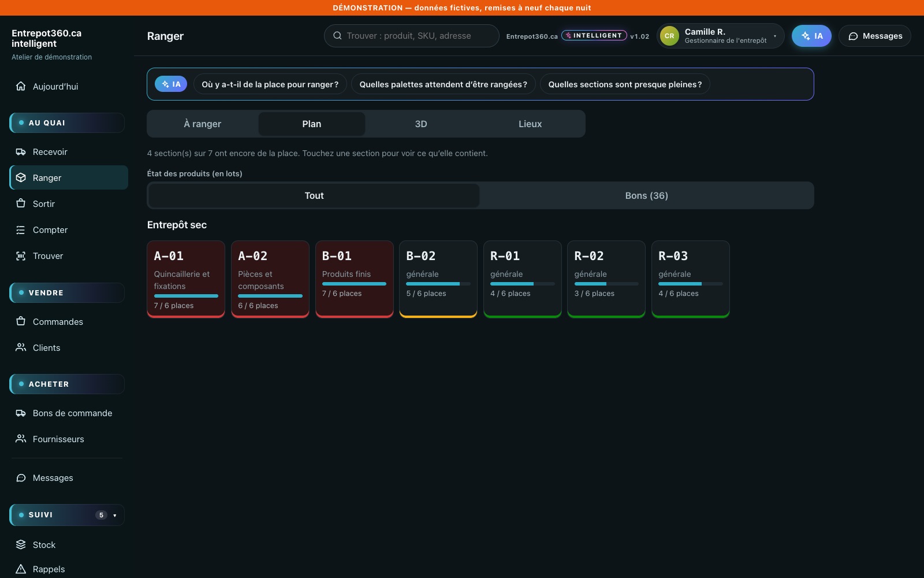
Task: Click the Commandes bag icon
Action: 21,321
